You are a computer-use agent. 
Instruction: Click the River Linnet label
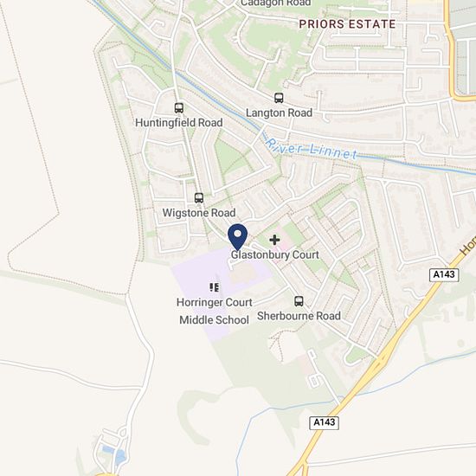(312, 149)
